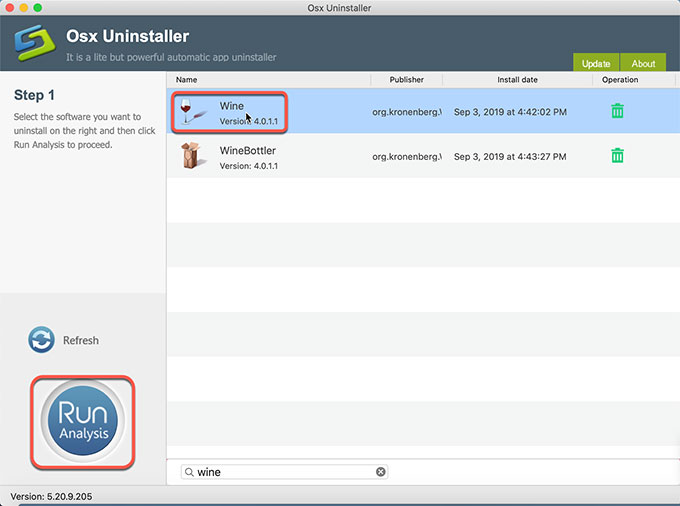
Task: Click the Osx Uninstaller header title
Action: point(128,36)
